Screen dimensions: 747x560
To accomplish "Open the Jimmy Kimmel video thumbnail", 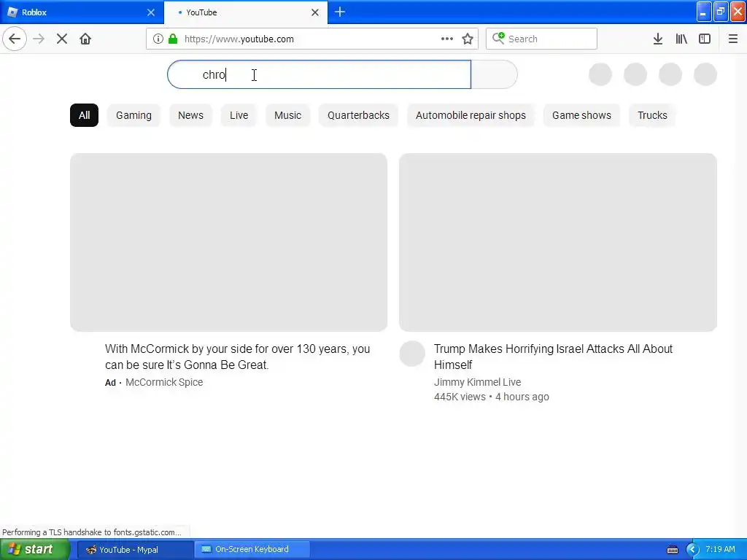I will [558, 242].
